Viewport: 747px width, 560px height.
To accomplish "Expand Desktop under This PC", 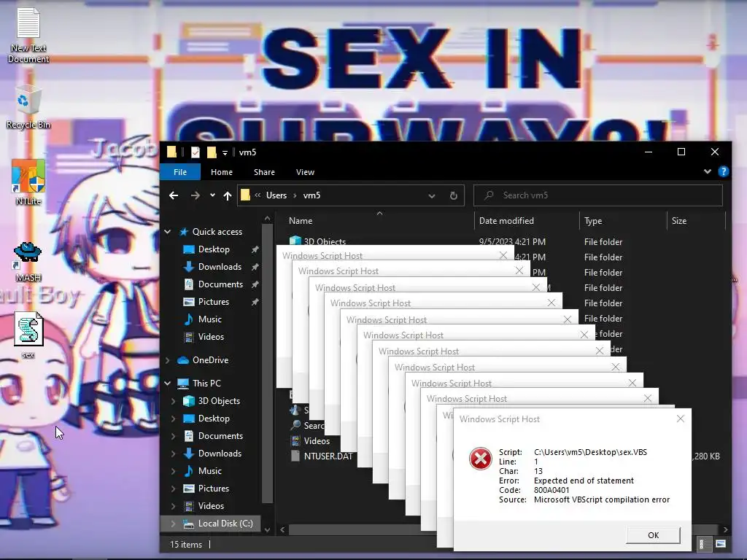I will pos(174,419).
